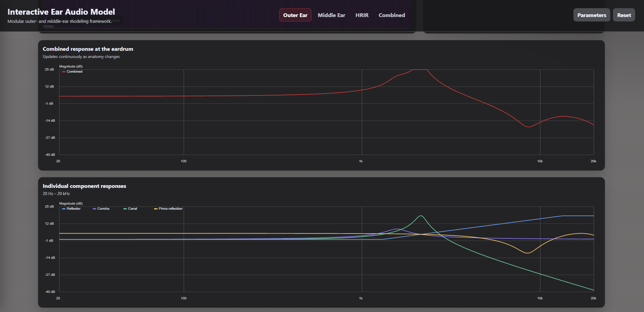The image size is (644, 312).
Task: Click the Canal curve resonance peak
Action: pyautogui.click(x=421, y=216)
